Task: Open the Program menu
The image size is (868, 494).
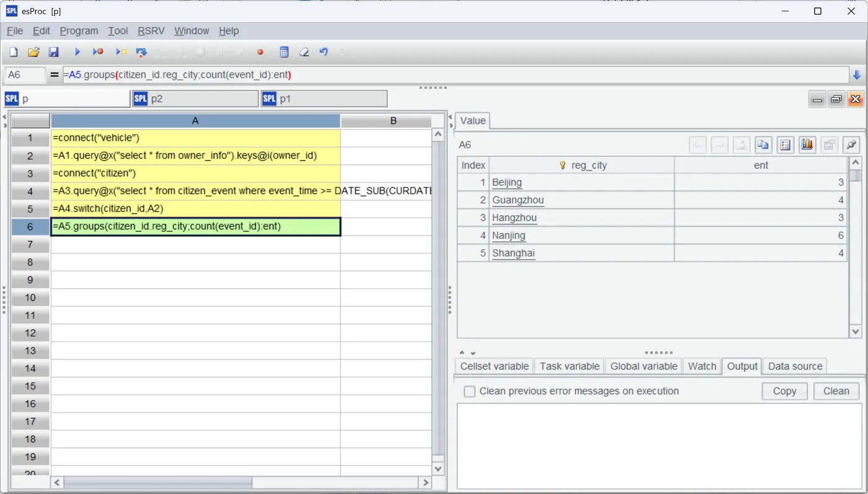Action: 79,31
